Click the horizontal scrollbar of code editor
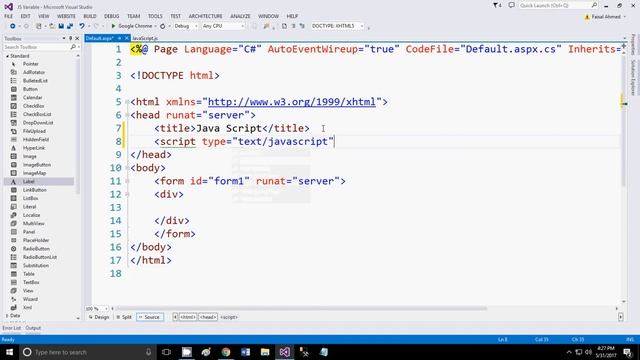The width and height of the screenshot is (640, 360). click(x=302, y=309)
